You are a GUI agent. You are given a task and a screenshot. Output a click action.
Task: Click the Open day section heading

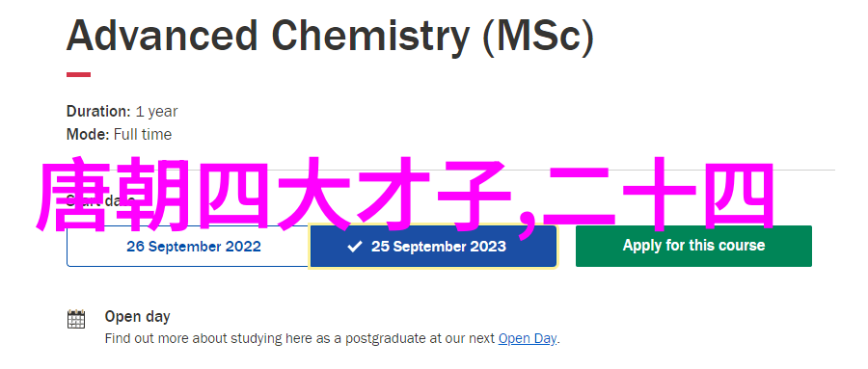pos(137,316)
